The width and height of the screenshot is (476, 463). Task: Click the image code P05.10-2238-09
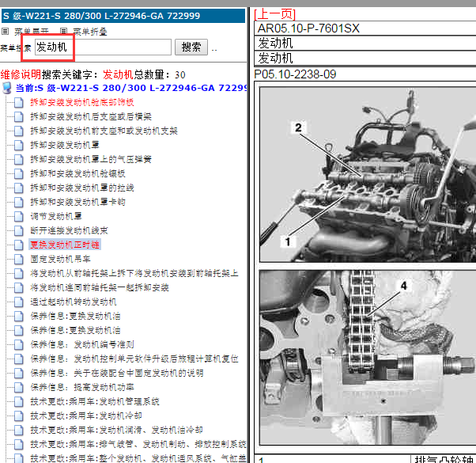(295, 74)
